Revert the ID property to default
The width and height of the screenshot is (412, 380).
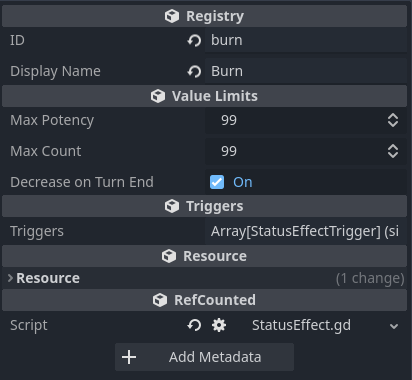click(x=194, y=41)
